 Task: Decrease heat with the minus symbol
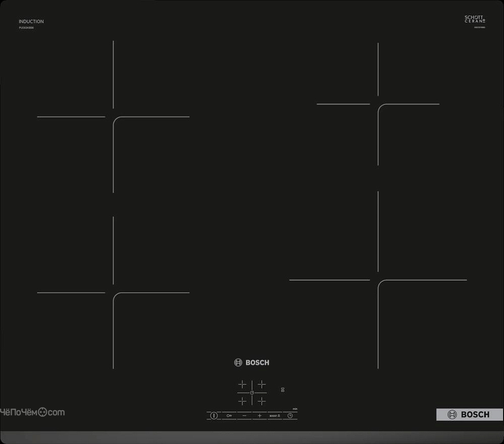tap(244, 415)
